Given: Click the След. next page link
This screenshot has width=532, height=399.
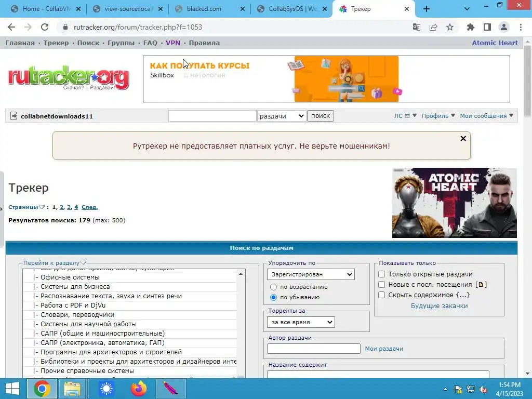Looking at the screenshot, I should [x=89, y=207].
